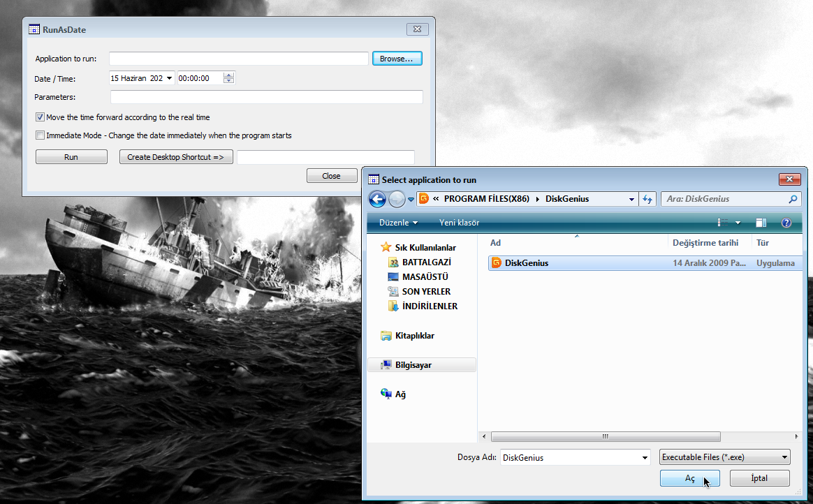Close the RunAsDate window
Viewport: 813px width, 504px height.
[418, 29]
